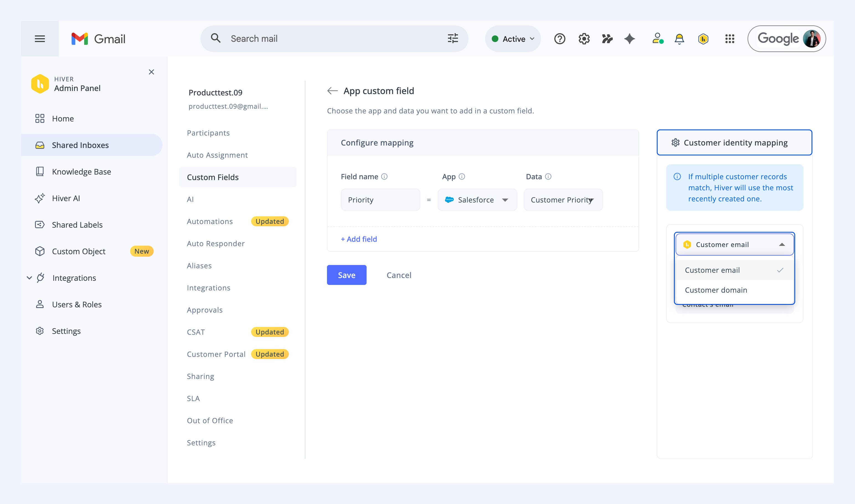This screenshot has height=504, width=855.
Task: Select Customer domain option
Action: pos(734,290)
